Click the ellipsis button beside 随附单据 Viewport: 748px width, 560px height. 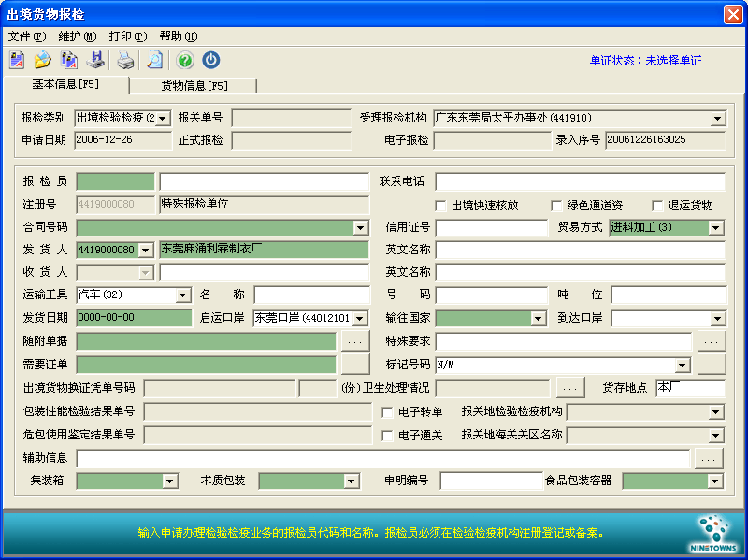point(355,341)
